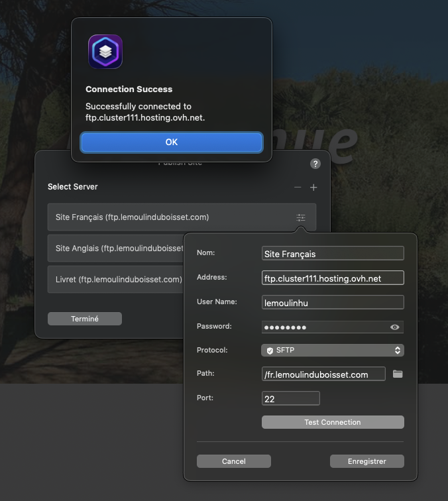
Task: Click the Address field with ftp.cluster111 host
Action: tap(333, 278)
